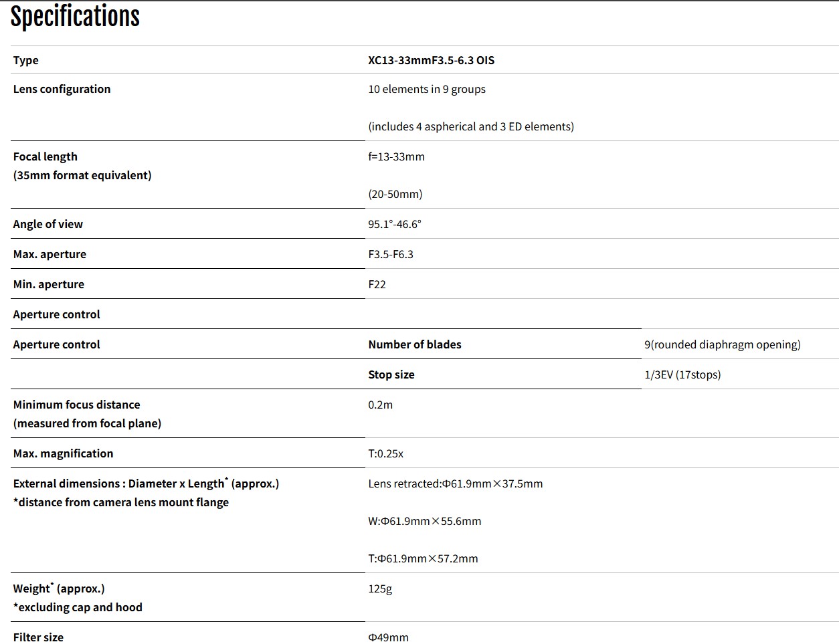Click the F3.5-F6.3 max aperture value
Image resolution: width=839 pixels, height=644 pixels.
tap(390, 254)
